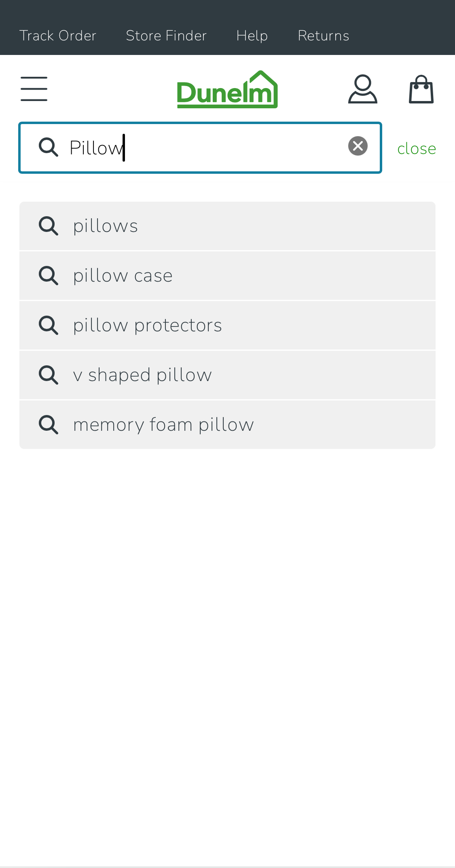
Task: Open the account profile icon
Action: [362, 89]
